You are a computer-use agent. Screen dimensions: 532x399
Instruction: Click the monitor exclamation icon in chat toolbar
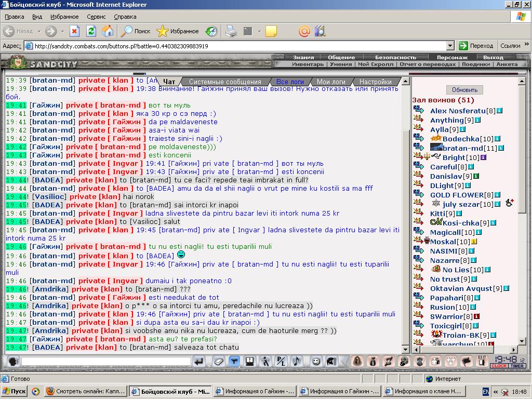tap(250, 362)
